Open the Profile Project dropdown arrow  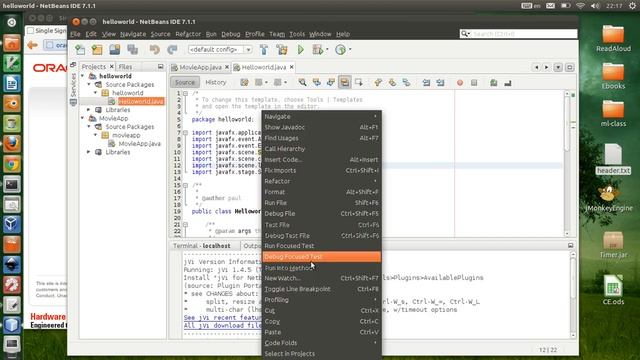pos(350,50)
